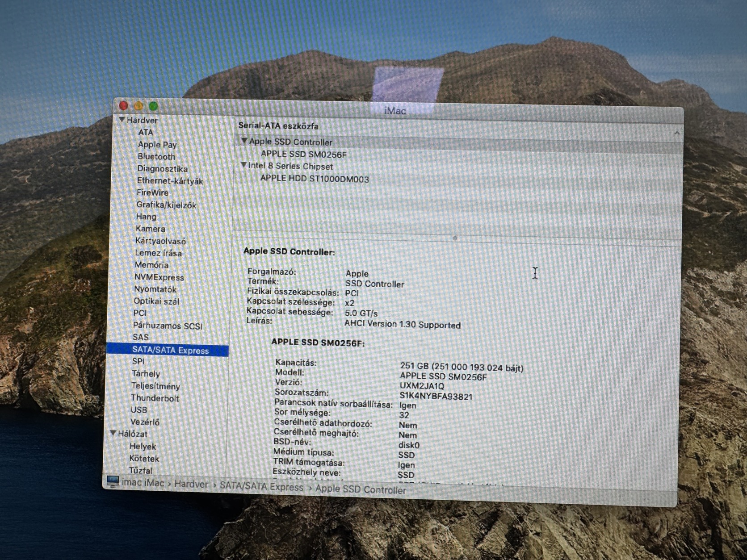The height and width of the screenshot is (560, 747).
Task: Select Hang in the sidebar
Action: point(146,217)
